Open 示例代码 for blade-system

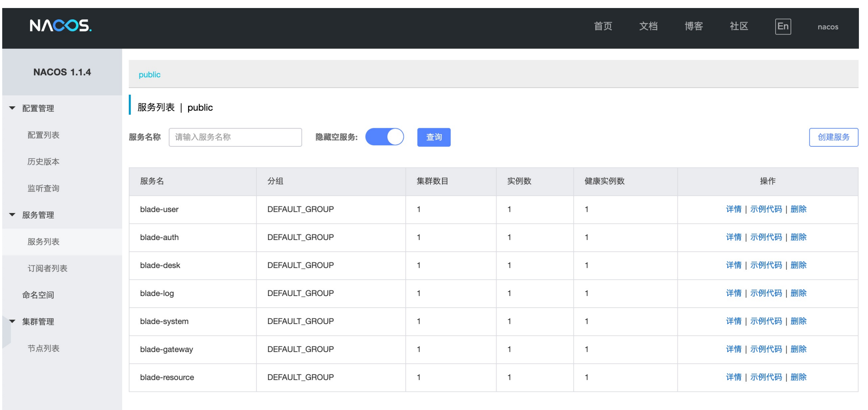pos(766,322)
